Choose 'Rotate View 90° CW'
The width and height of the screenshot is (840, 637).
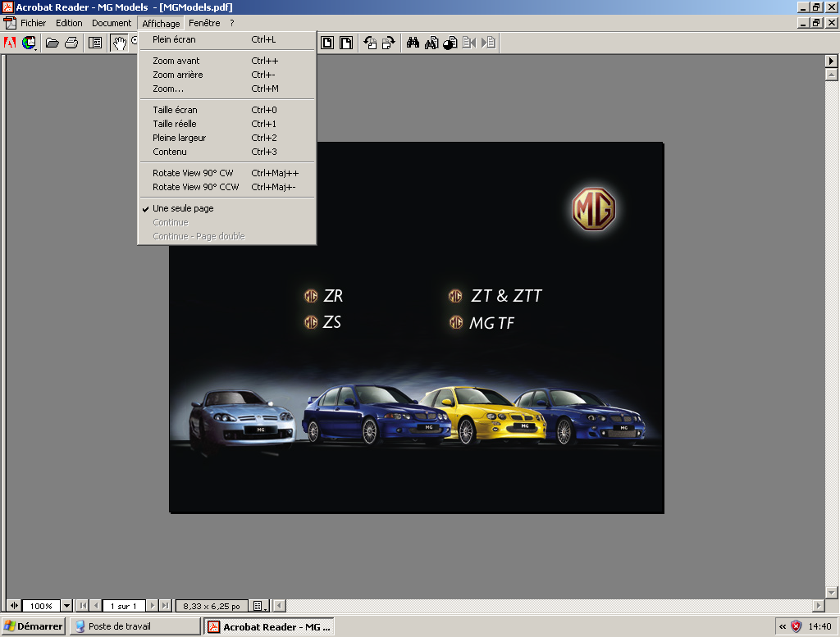pyautogui.click(x=226, y=173)
